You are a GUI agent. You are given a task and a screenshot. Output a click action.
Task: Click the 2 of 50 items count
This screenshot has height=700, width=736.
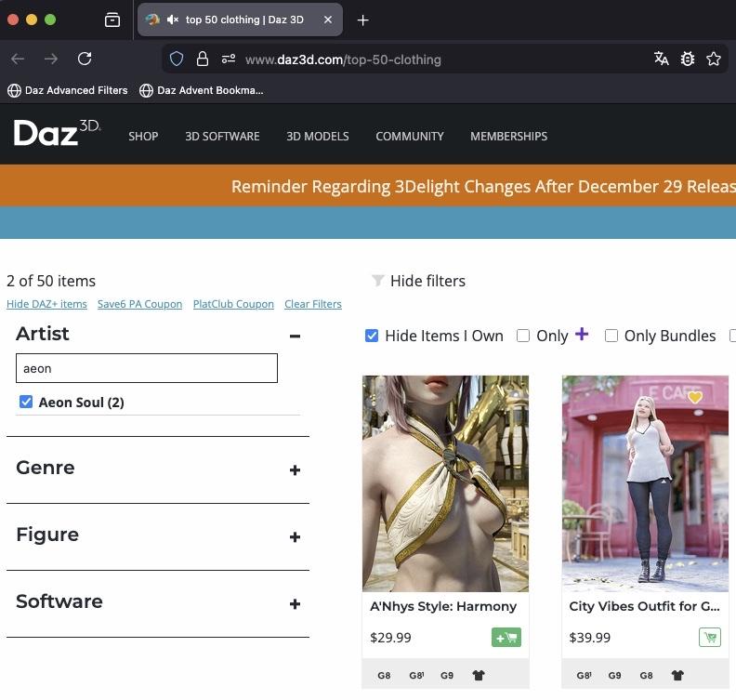(x=51, y=281)
